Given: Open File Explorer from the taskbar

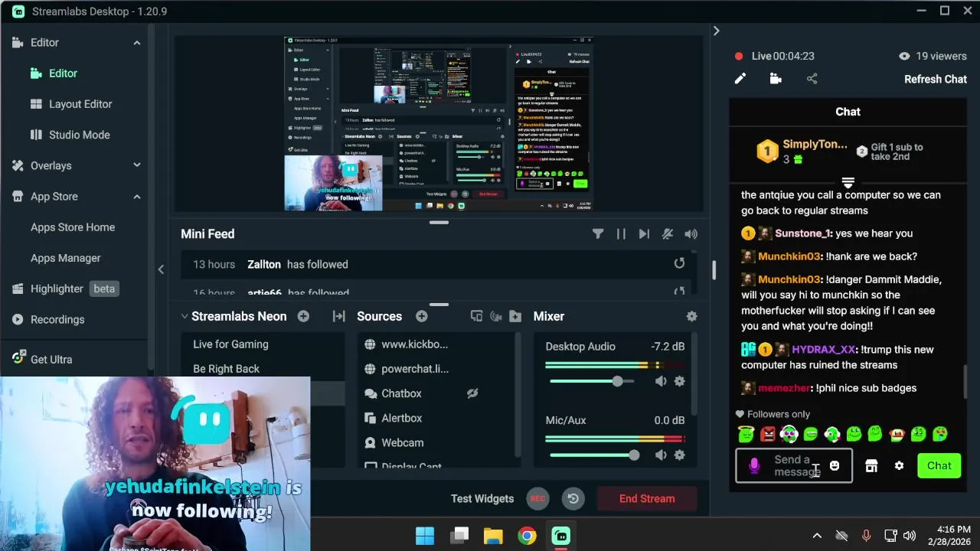Looking at the screenshot, I should pos(492,536).
